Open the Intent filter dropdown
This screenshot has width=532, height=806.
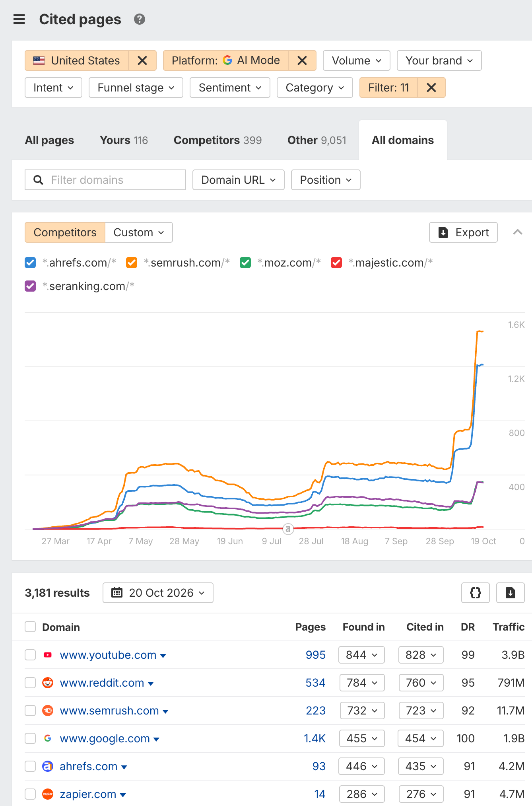53,88
